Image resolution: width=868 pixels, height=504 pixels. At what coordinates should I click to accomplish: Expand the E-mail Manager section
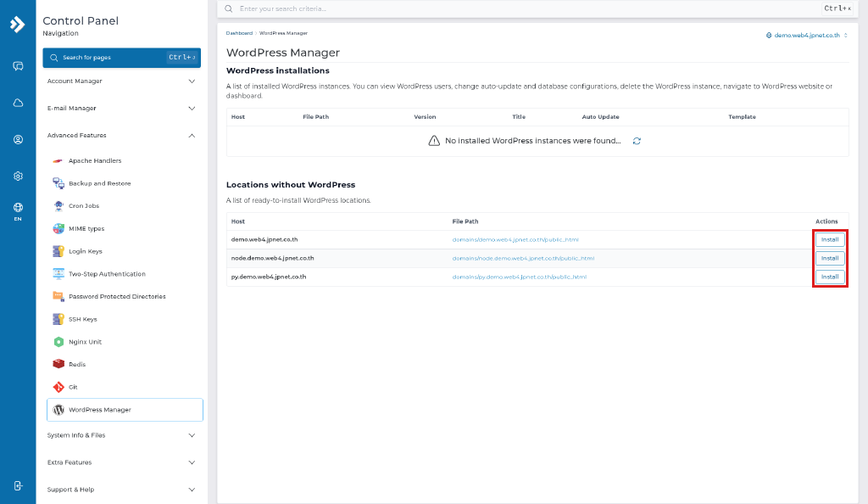pos(122,109)
